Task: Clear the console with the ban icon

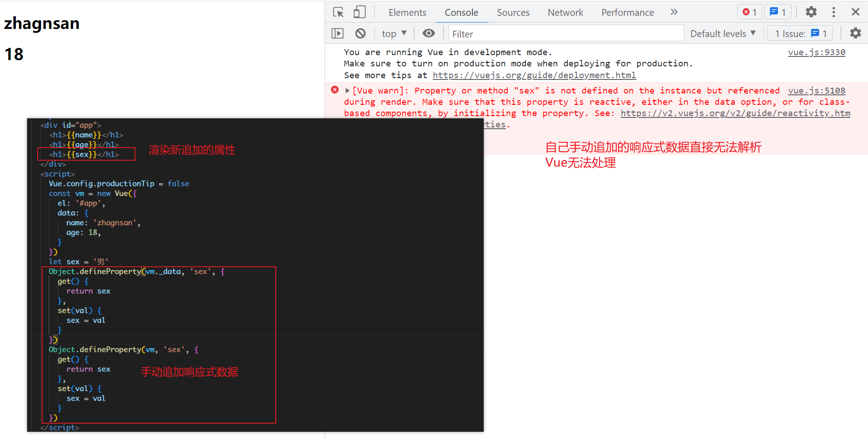Action: pos(360,33)
